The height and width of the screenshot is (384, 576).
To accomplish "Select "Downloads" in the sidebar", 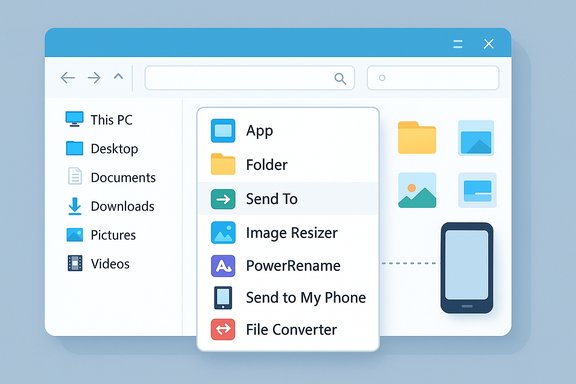I will [122, 206].
